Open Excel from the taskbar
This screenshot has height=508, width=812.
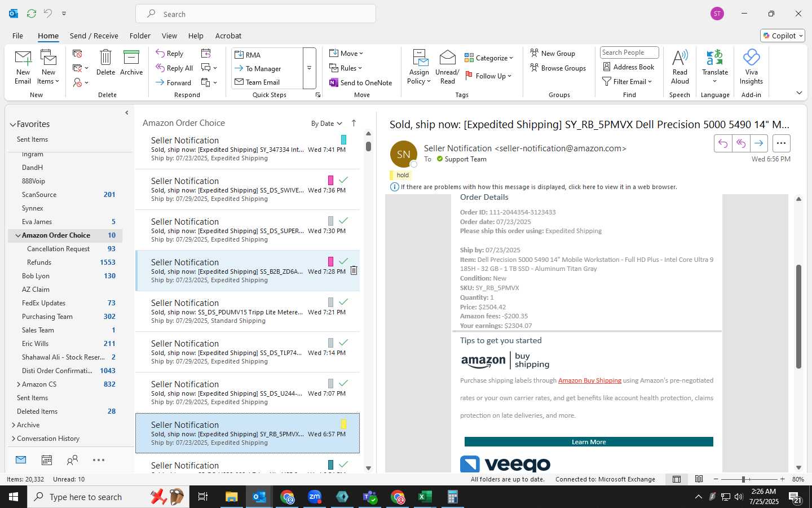[425, 497]
